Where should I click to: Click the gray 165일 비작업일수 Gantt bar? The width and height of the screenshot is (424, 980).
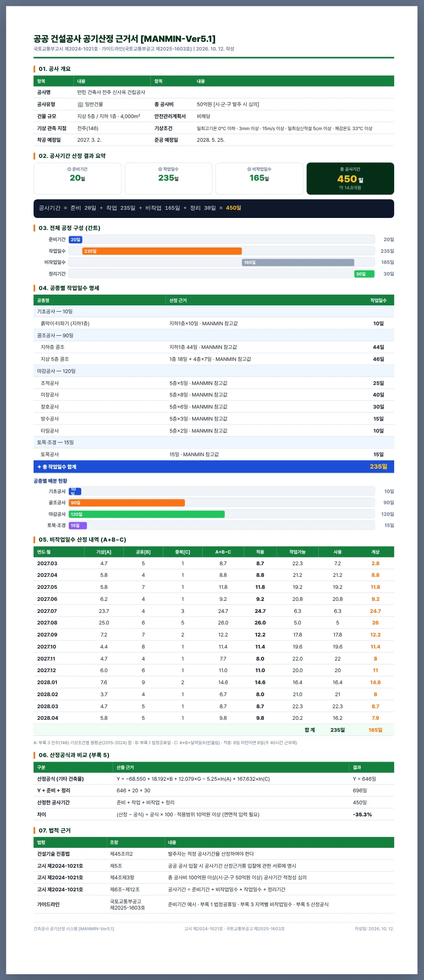coord(298,262)
